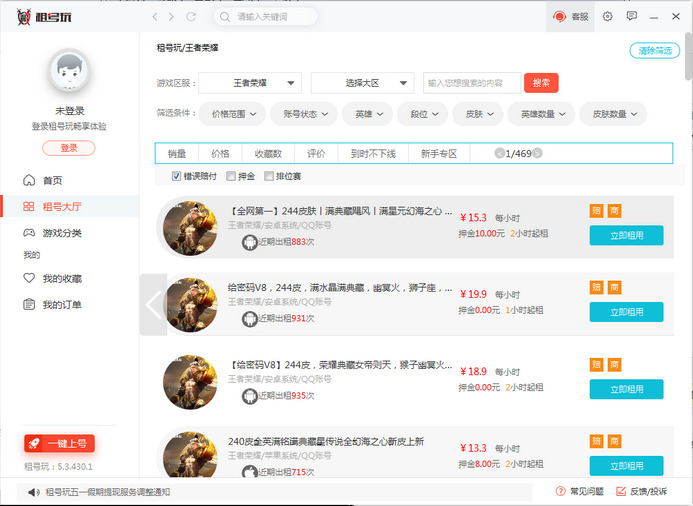Click the vertical scrollbar thumb
The width and height of the screenshot is (693, 506).
click(x=689, y=56)
